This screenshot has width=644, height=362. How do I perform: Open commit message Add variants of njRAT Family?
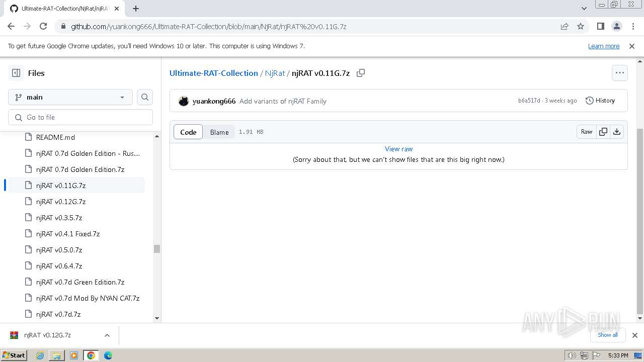(x=283, y=101)
